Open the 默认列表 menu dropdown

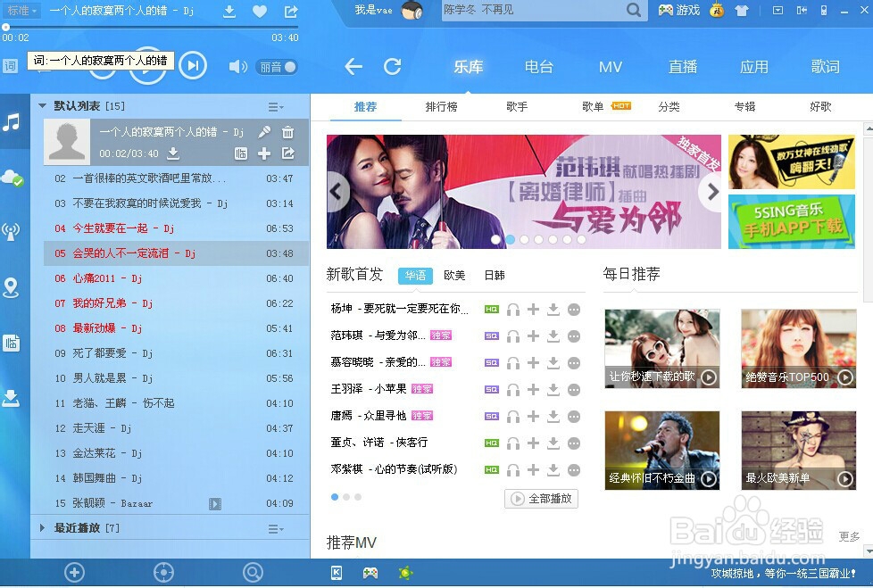(x=276, y=107)
